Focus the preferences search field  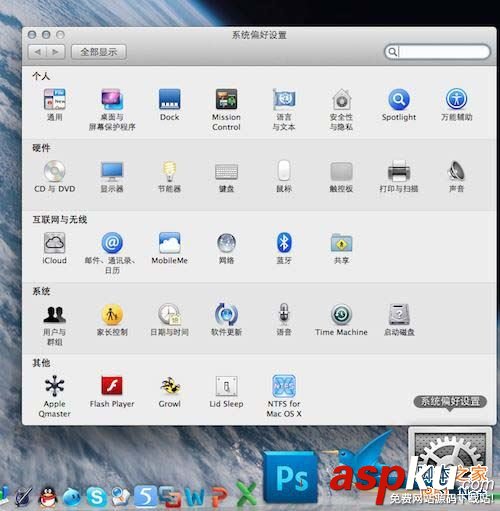437,52
